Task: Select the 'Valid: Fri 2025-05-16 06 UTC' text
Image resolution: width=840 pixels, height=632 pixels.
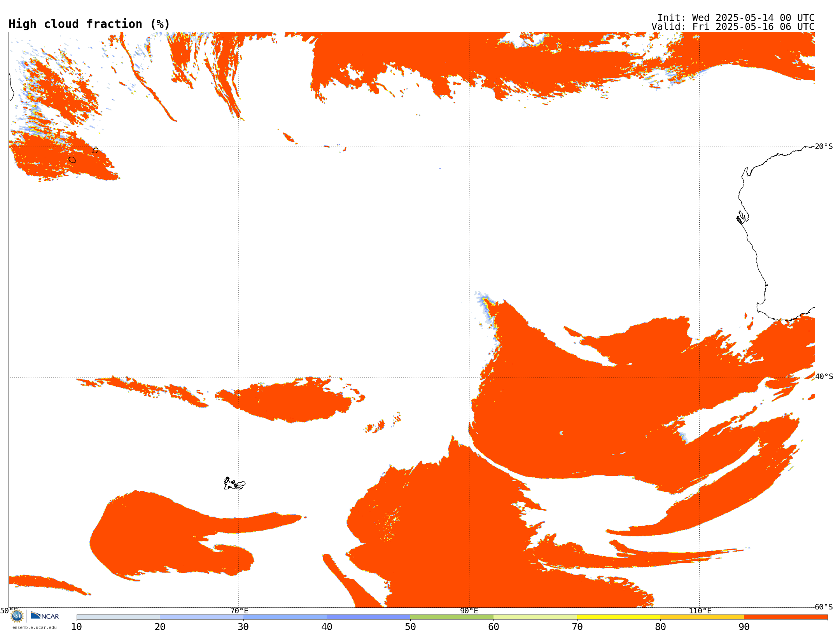Action: 733,27
